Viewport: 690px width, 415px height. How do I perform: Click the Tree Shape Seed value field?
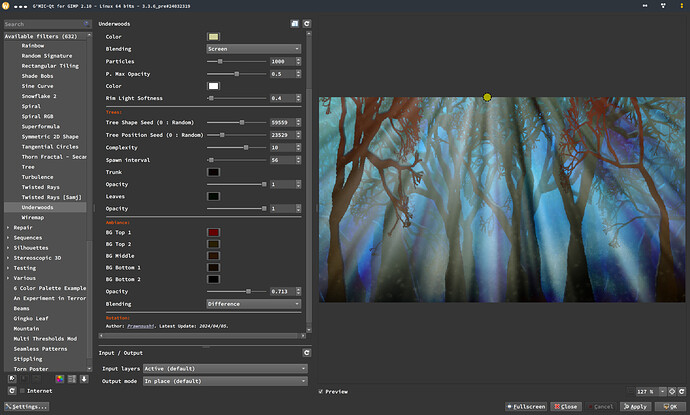tap(281, 122)
